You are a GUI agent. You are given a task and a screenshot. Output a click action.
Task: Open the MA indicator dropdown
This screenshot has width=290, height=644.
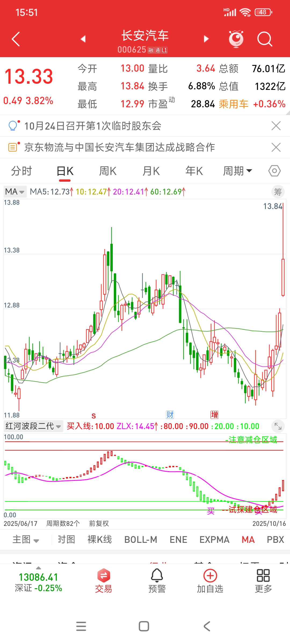15,192
